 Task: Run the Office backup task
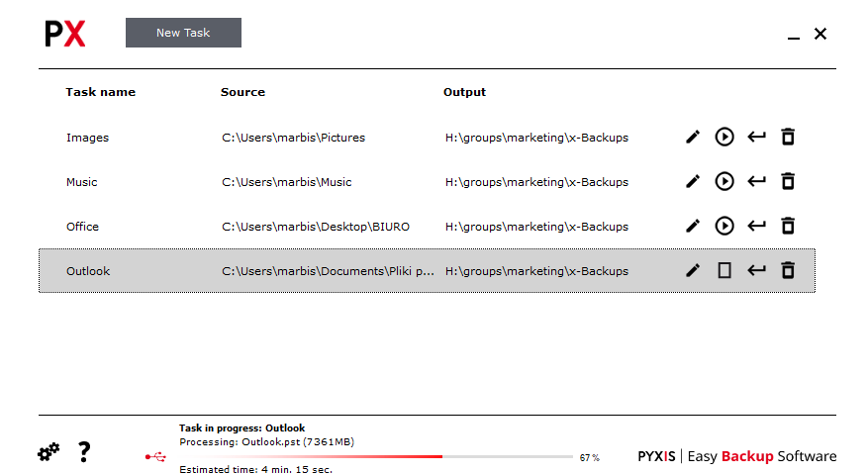coord(724,226)
